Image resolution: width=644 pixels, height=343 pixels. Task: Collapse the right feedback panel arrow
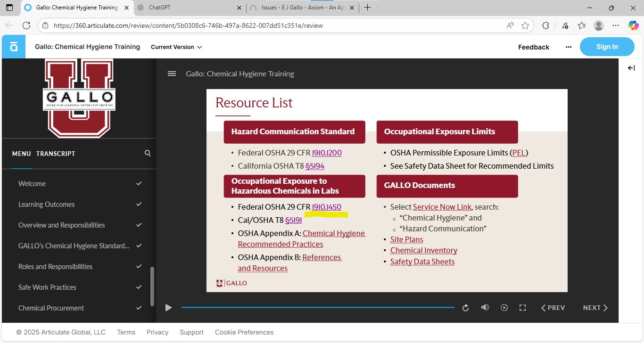pyautogui.click(x=631, y=68)
